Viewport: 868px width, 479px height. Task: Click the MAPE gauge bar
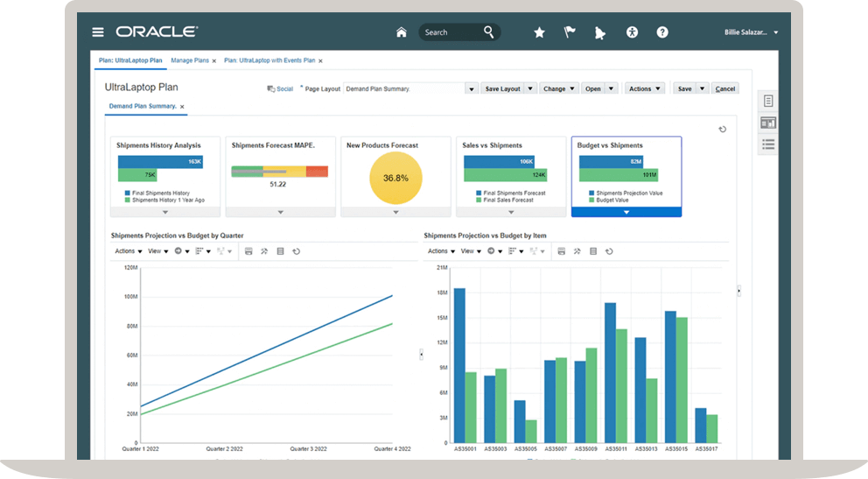click(279, 172)
